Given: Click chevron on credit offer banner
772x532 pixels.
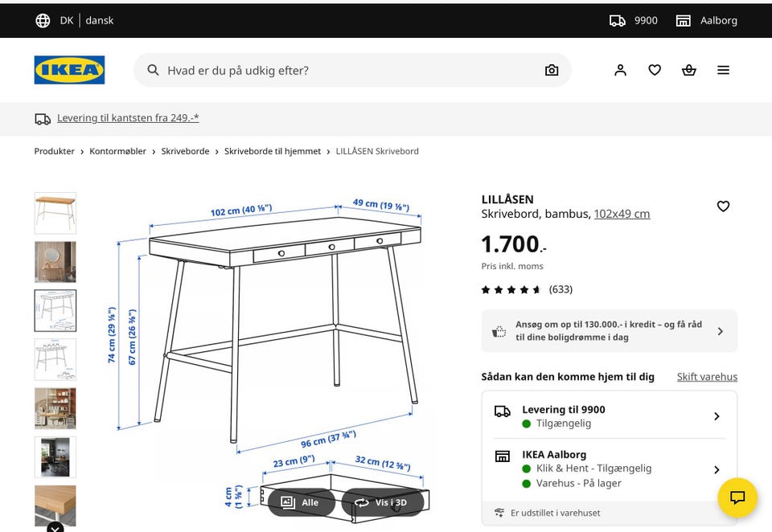Looking at the screenshot, I should click(721, 331).
